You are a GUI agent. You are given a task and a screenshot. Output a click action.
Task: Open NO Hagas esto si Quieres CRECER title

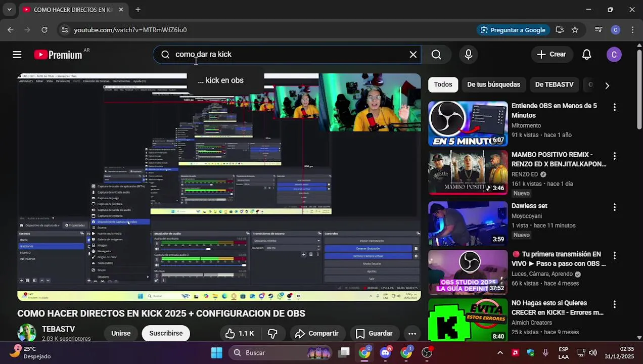pos(558,308)
